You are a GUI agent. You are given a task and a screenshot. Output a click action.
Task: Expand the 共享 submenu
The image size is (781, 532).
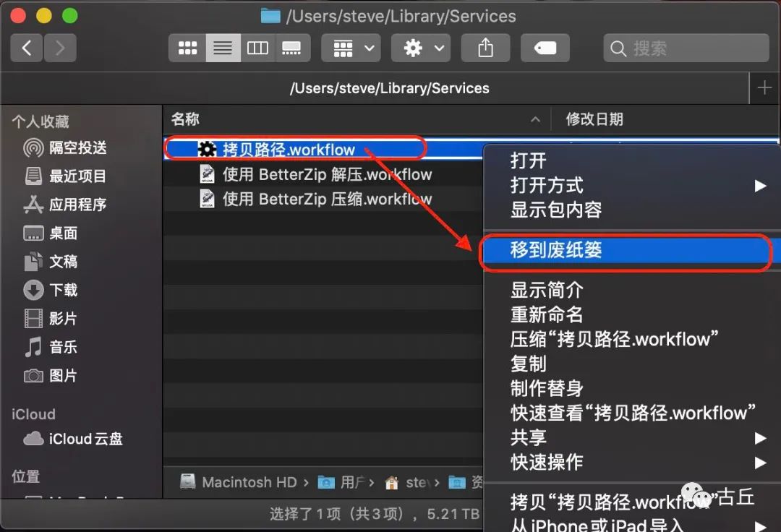point(631,438)
